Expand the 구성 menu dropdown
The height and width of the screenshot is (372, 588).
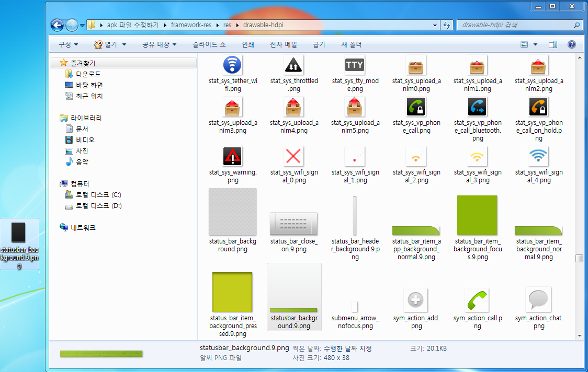click(x=69, y=45)
